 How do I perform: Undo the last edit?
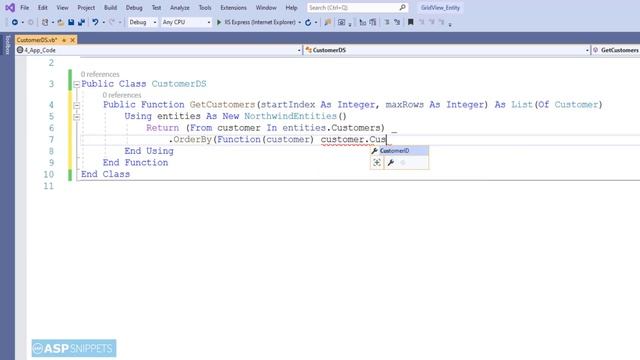coord(95,22)
